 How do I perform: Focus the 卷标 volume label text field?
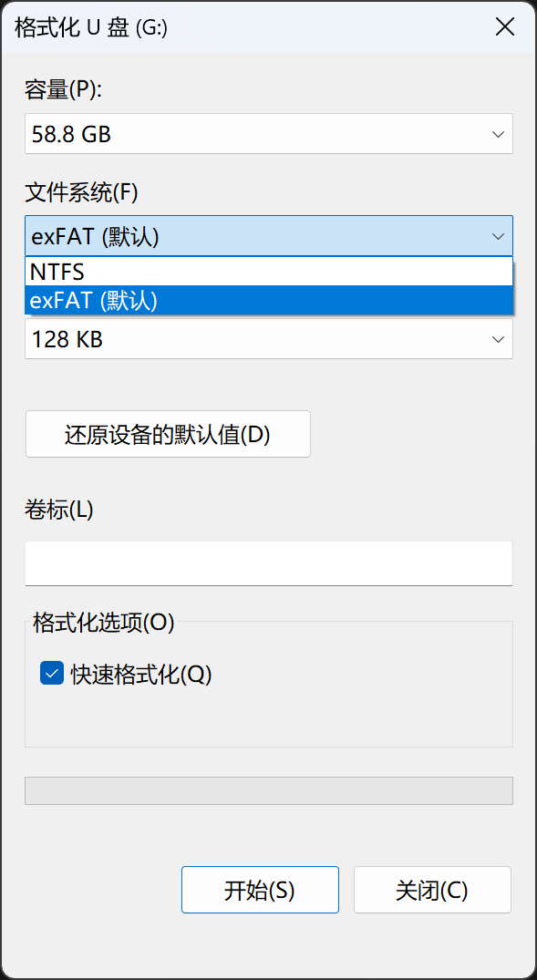click(x=269, y=563)
